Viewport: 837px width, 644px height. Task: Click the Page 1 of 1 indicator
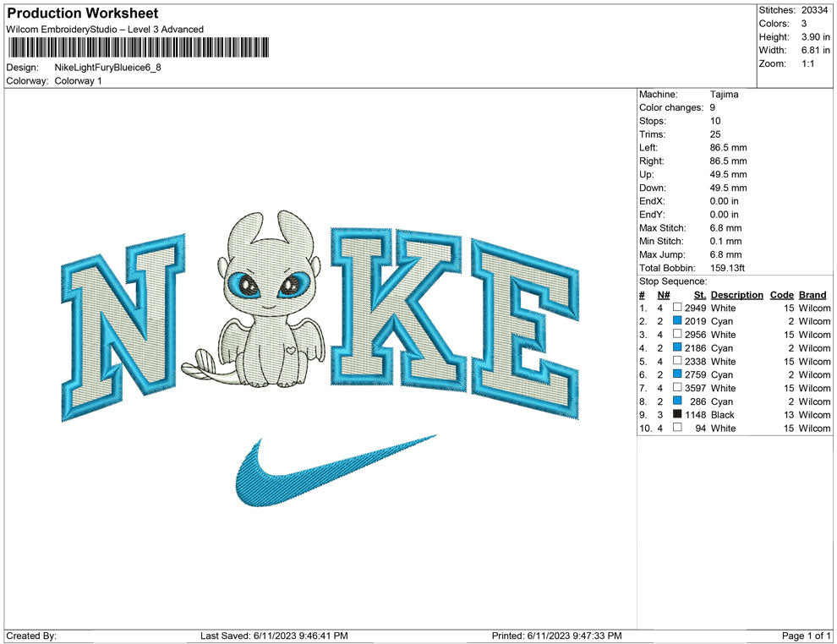point(806,636)
